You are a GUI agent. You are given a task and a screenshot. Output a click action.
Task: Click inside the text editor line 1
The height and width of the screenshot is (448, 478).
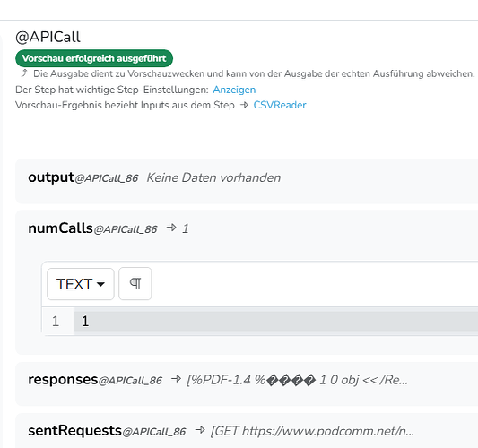276,322
